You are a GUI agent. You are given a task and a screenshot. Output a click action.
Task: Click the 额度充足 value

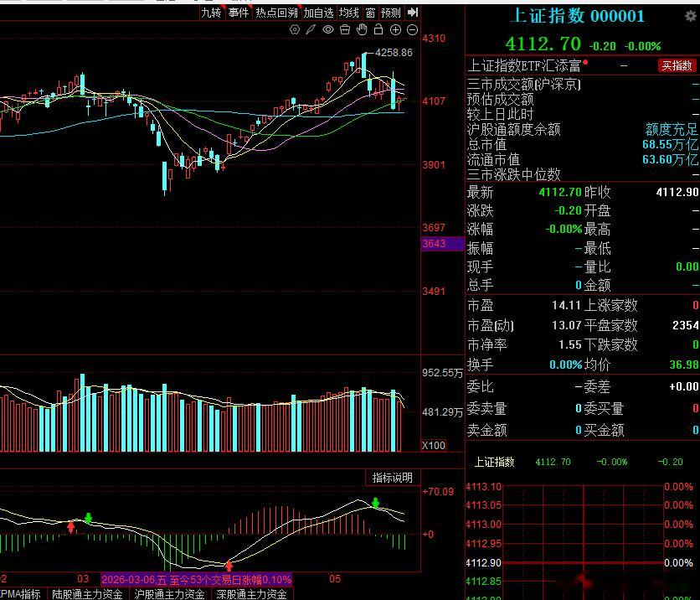point(671,130)
